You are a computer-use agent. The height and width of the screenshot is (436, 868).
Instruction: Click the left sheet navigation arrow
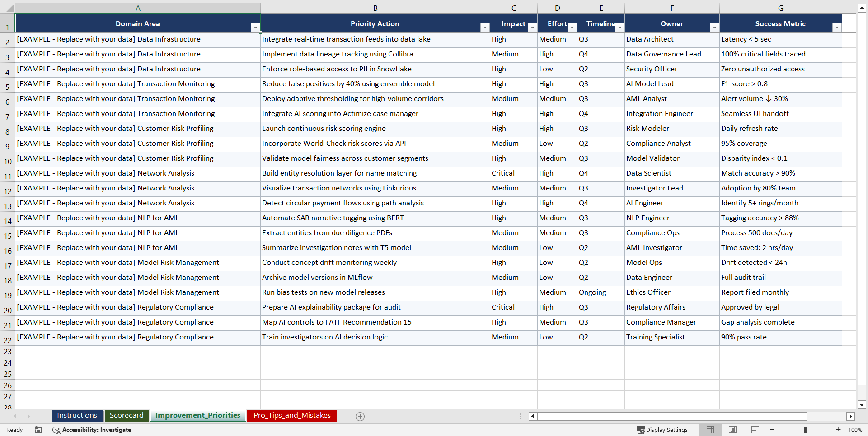[x=15, y=416]
